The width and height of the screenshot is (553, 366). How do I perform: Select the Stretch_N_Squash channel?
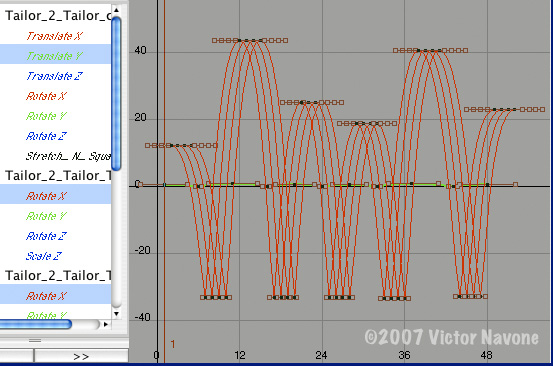coord(68,156)
